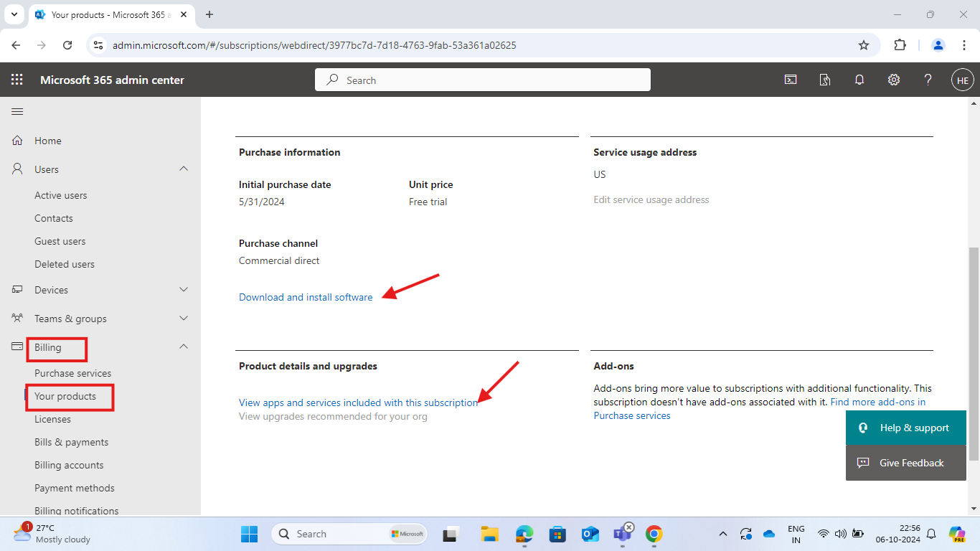This screenshot has height=551, width=980.
Task: Click the Microsoft 365 admin center title
Action: tap(112, 80)
